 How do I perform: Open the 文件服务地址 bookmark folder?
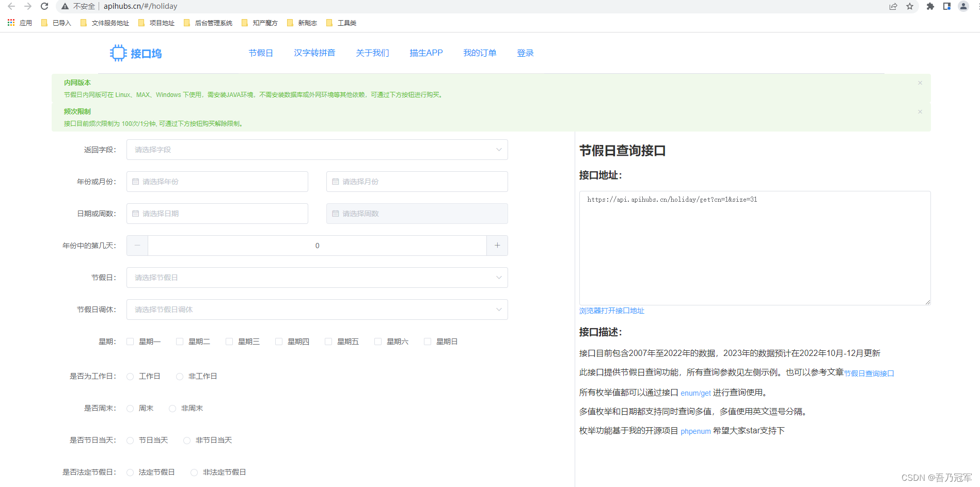(x=105, y=23)
